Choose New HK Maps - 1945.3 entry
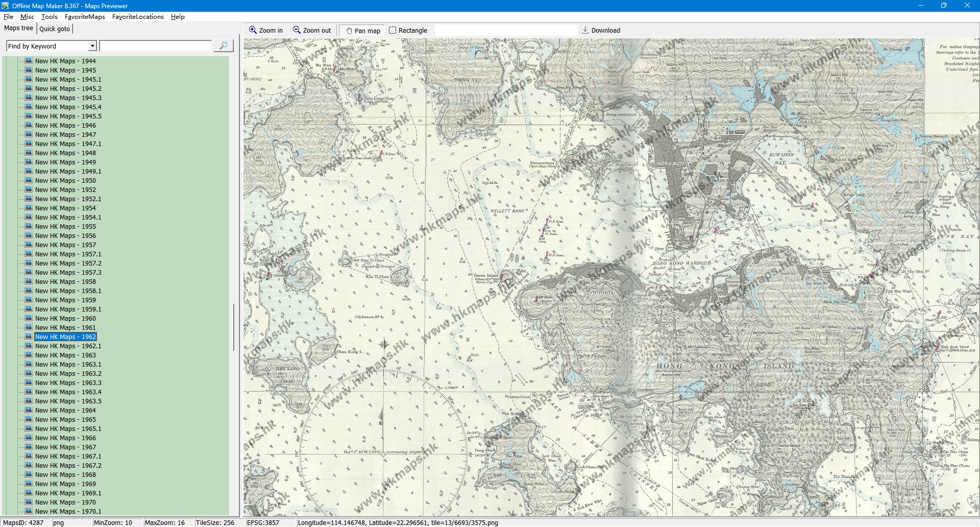The image size is (980, 527). point(68,98)
